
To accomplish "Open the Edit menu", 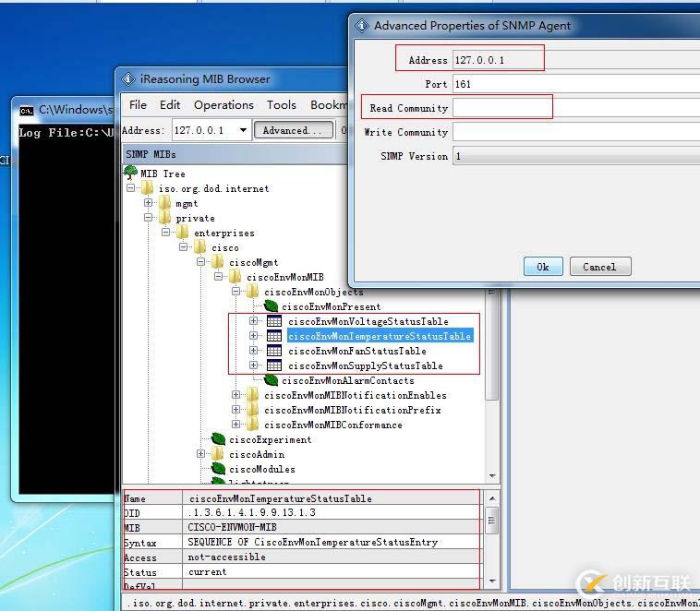I will click(x=170, y=105).
